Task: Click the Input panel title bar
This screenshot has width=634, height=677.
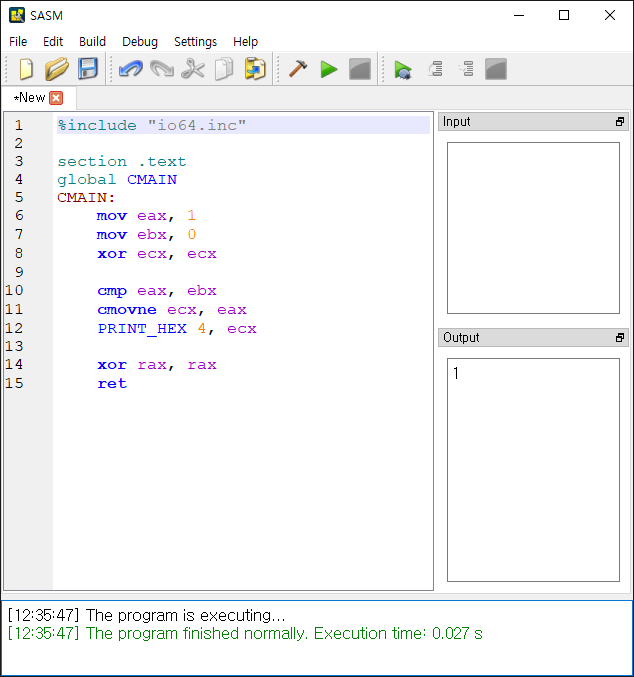Action: pyautogui.click(x=533, y=122)
